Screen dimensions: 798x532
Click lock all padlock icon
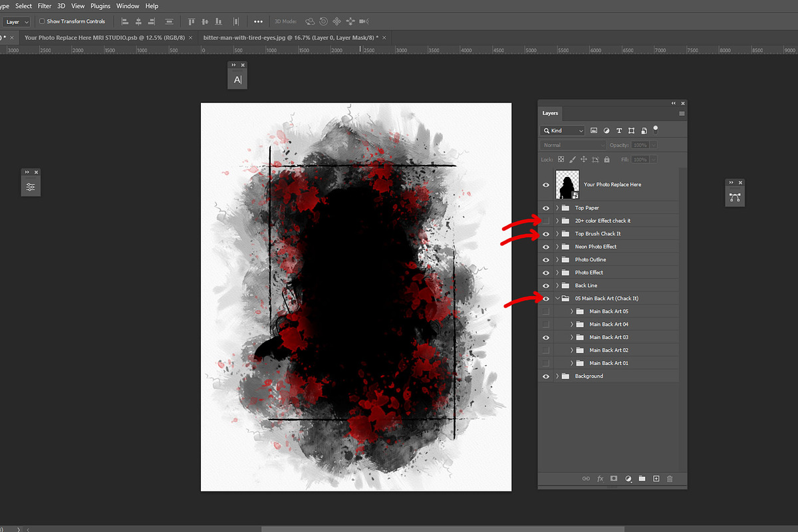coord(607,160)
